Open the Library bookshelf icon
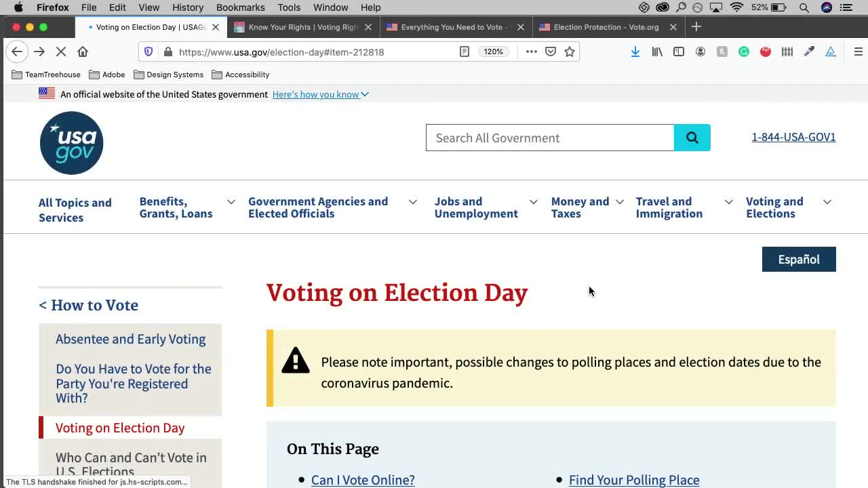This screenshot has height=488, width=868. [657, 52]
